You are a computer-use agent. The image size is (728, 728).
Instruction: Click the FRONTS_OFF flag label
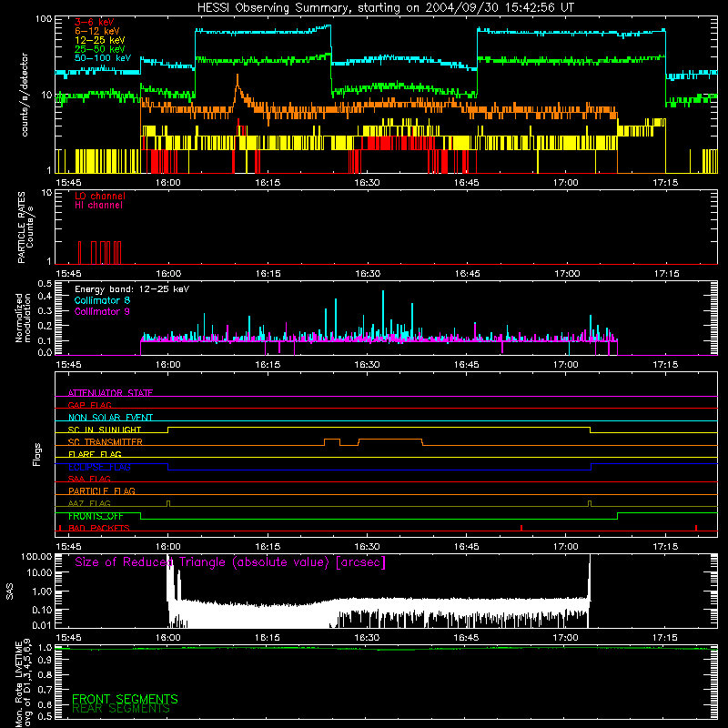click(x=96, y=516)
